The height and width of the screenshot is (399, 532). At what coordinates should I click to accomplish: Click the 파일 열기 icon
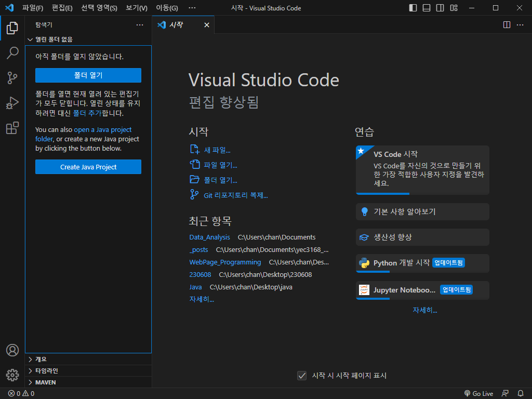(x=194, y=165)
